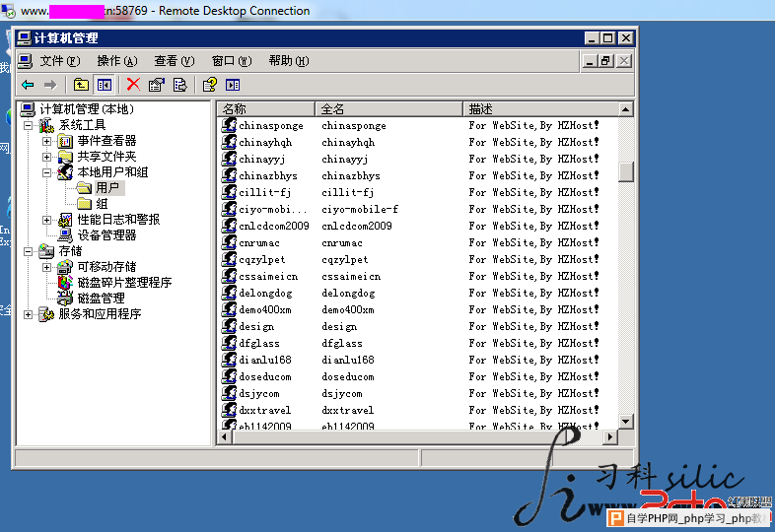The image size is (775, 532).
Task: Collapse the 本地用户和组 tree node
Action: tap(46, 172)
